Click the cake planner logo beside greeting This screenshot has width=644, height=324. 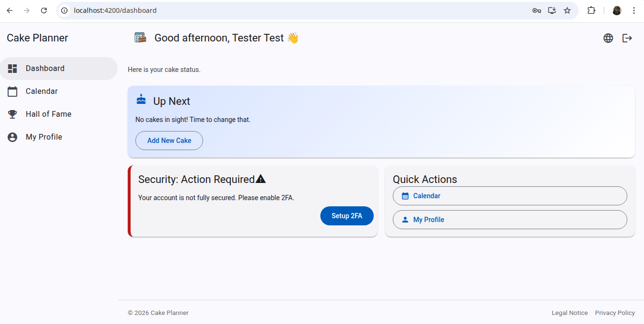click(140, 38)
